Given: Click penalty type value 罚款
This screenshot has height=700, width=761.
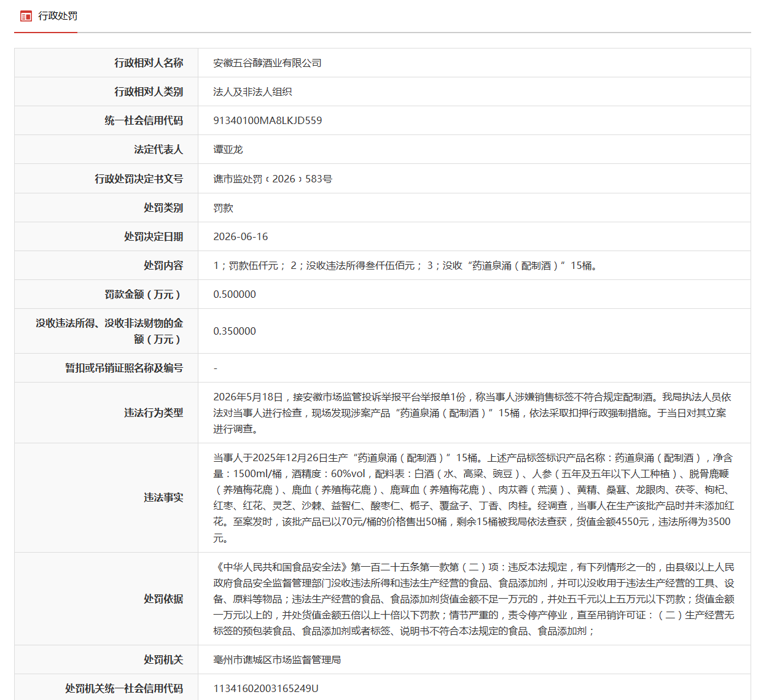Looking at the screenshot, I should pos(223,208).
